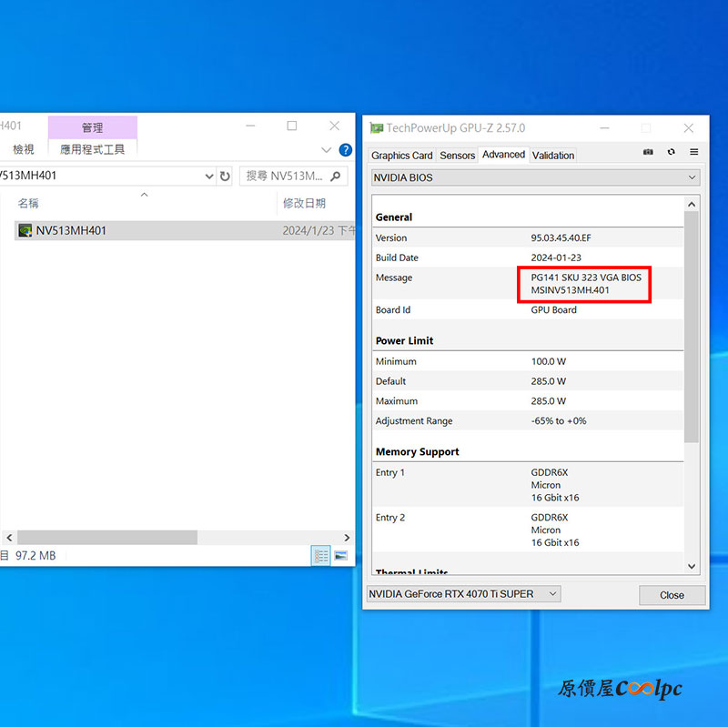Click the Entry 2 label
This screenshot has width=728, height=727.
tap(390, 518)
